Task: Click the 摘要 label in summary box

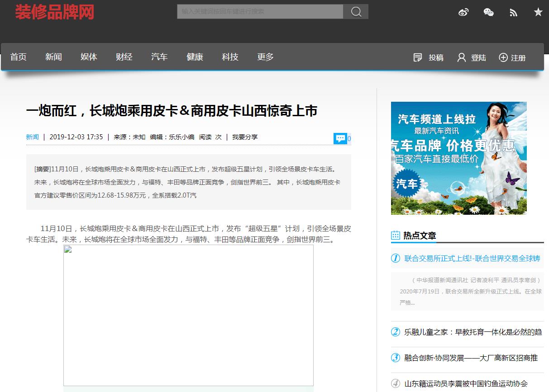Action: 43,169
